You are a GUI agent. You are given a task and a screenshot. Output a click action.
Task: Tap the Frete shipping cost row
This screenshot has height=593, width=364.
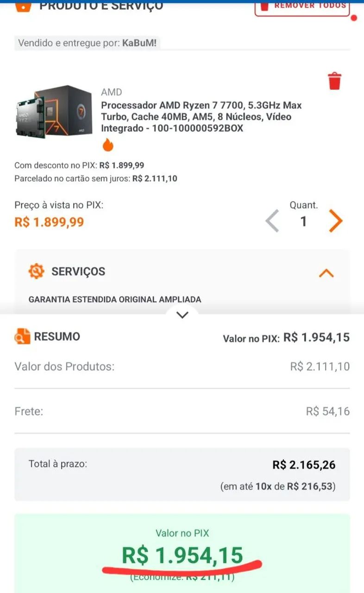(x=182, y=411)
